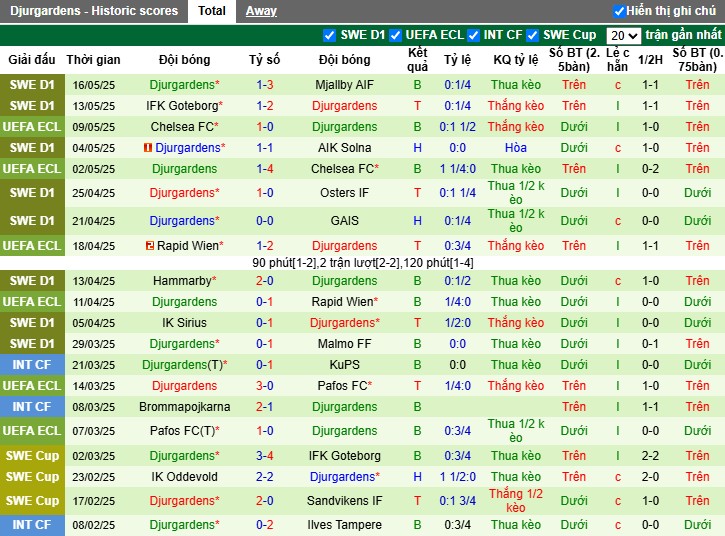Open Malmo FF team link
725x536 pixels.
click(x=344, y=344)
